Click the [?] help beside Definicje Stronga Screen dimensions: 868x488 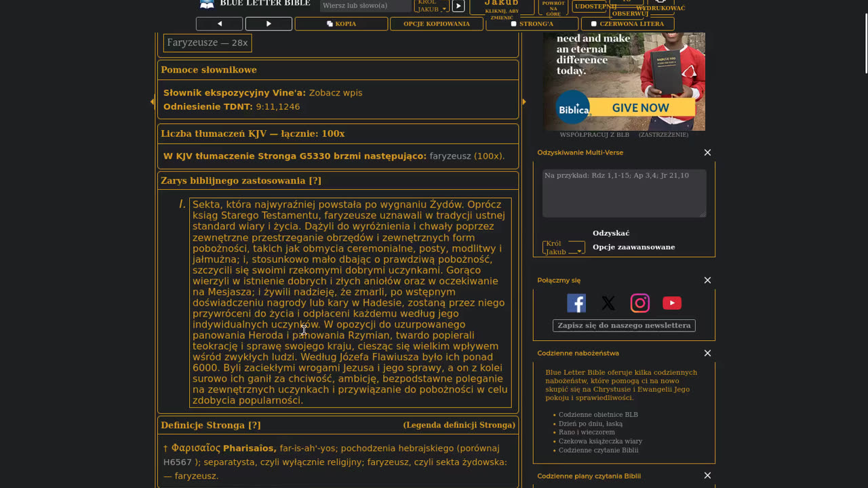pyautogui.click(x=254, y=426)
